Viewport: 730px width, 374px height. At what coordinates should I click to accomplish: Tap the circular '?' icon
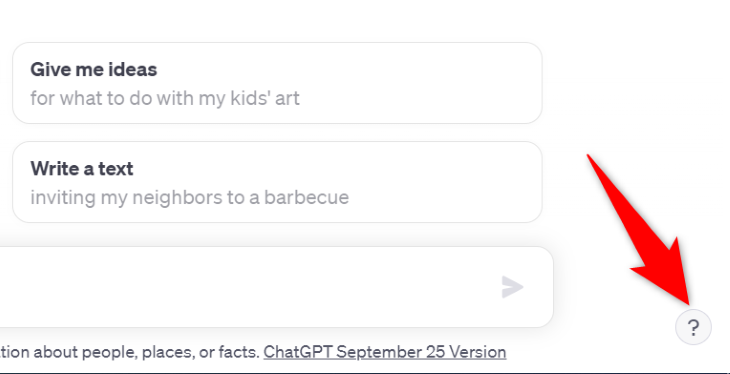[693, 327]
